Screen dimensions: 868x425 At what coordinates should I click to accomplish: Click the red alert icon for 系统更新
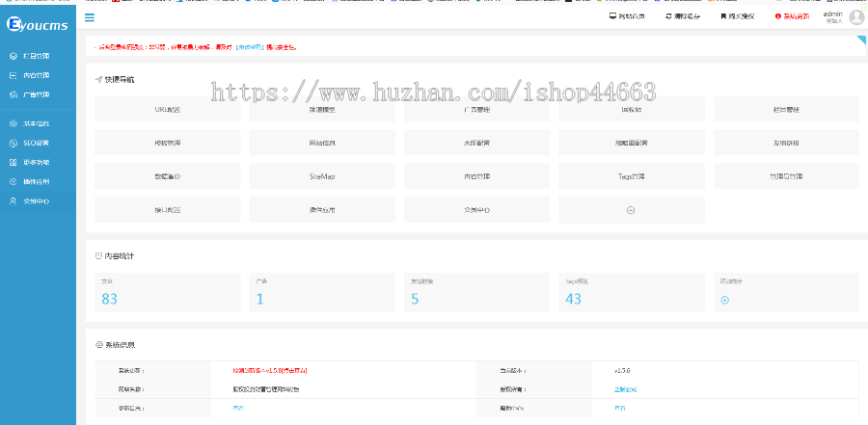click(x=777, y=16)
